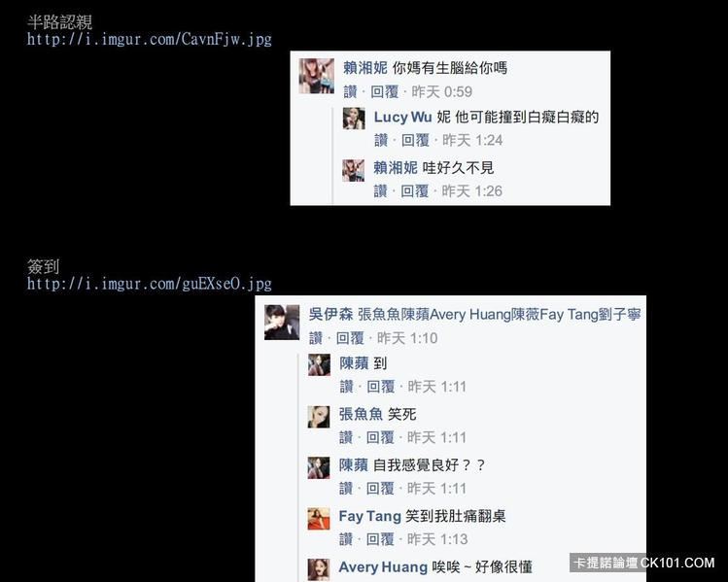This screenshot has height=582, width=728.
Task: Click 賴湘妮's avatar on top comment
Action: pos(316,76)
